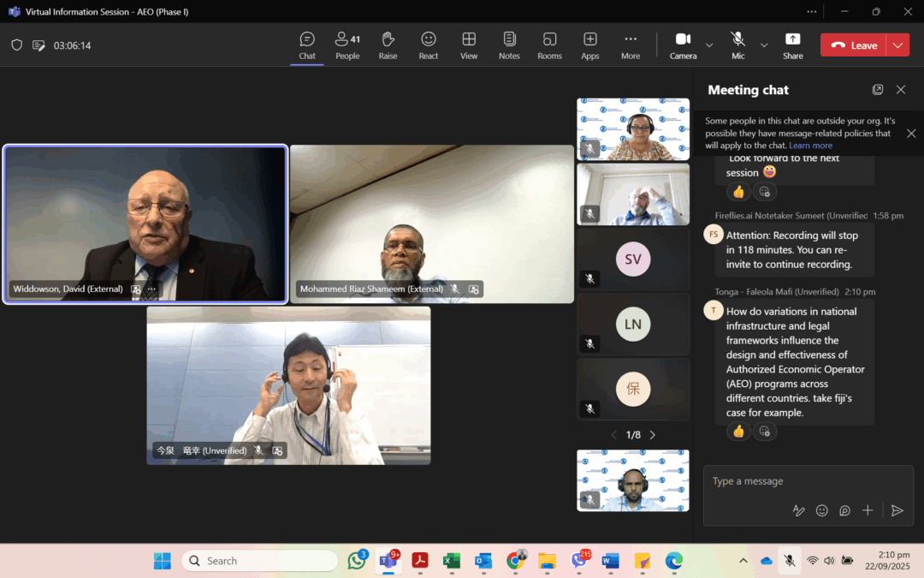Click the send message arrow

tap(897, 510)
